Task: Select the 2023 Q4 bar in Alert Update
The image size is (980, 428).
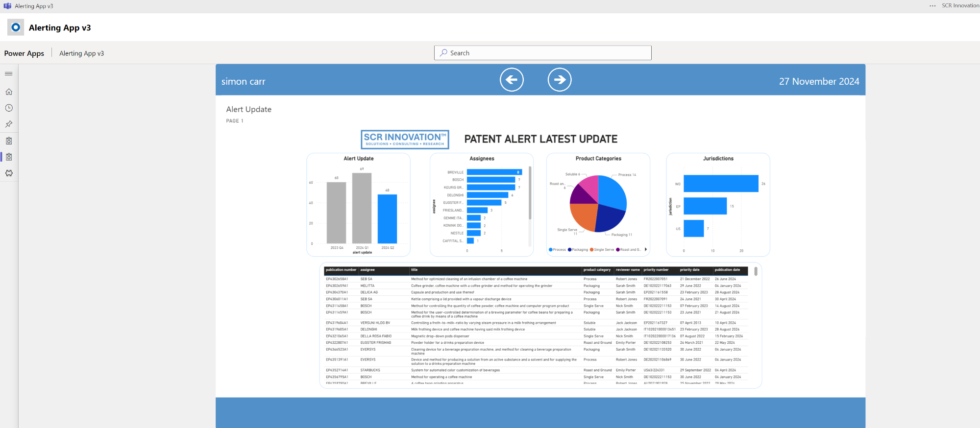Action: click(x=337, y=213)
